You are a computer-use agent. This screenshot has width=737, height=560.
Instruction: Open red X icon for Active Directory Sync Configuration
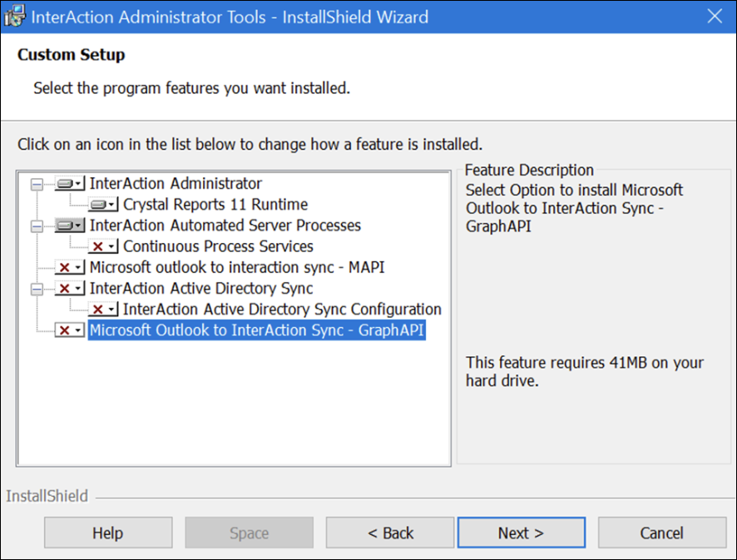(103, 310)
